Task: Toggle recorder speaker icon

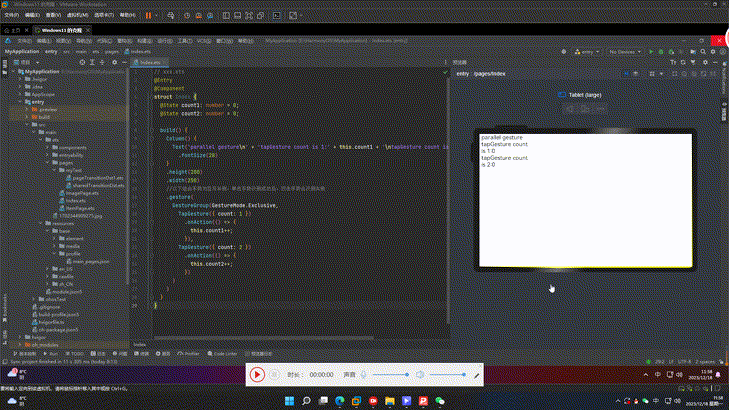Action: click(x=420, y=375)
